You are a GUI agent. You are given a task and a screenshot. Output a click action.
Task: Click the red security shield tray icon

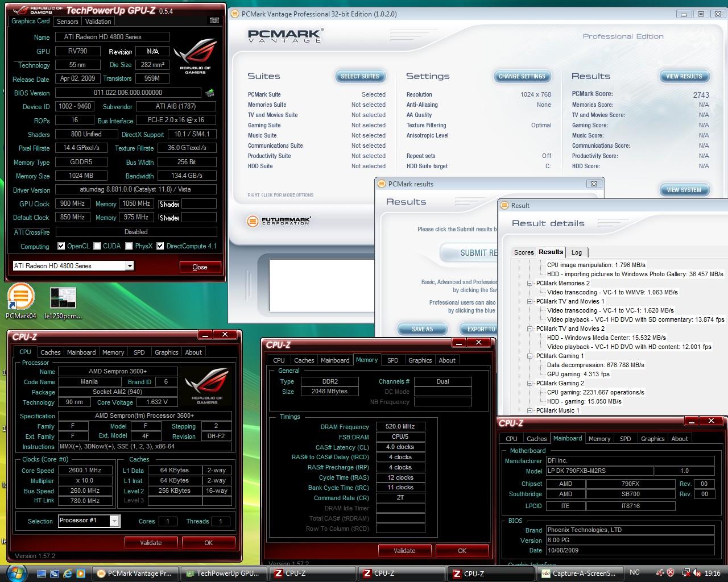coord(671,573)
